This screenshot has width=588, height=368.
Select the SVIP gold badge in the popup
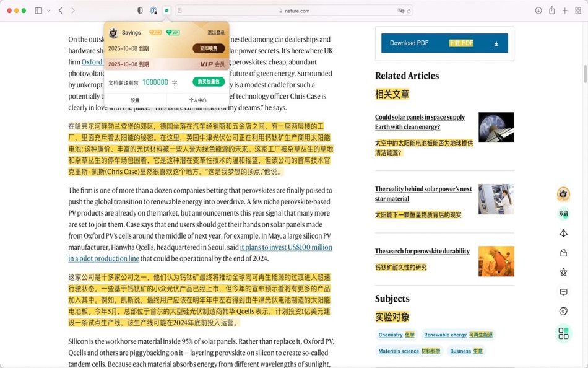pos(155,32)
